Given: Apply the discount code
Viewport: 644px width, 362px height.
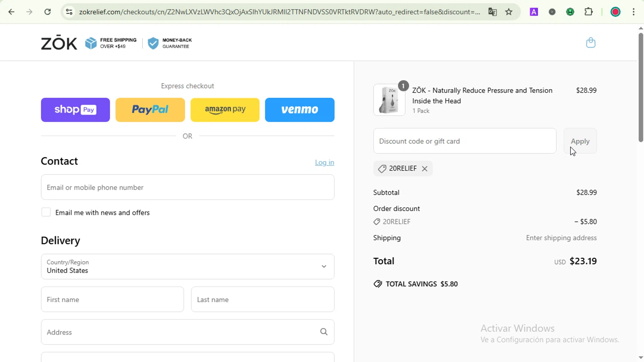Looking at the screenshot, I should 580,141.
